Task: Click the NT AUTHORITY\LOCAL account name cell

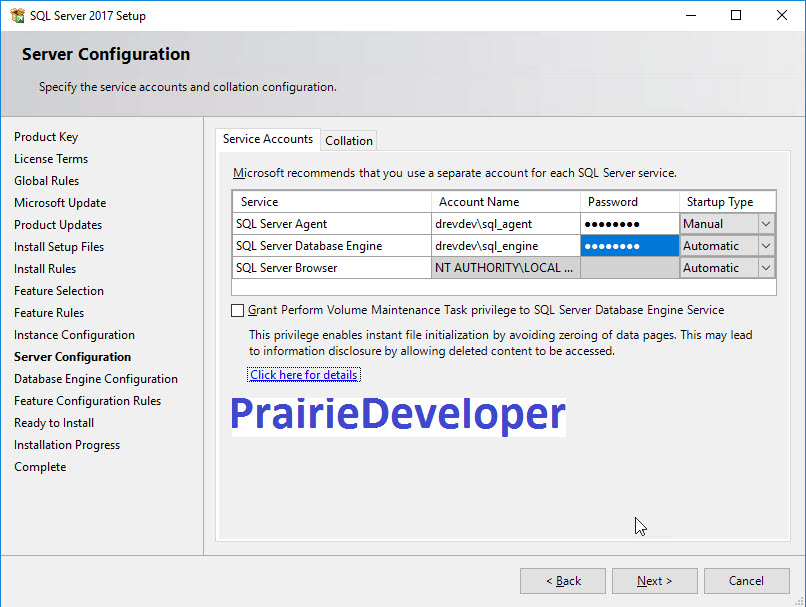Action: tap(506, 268)
